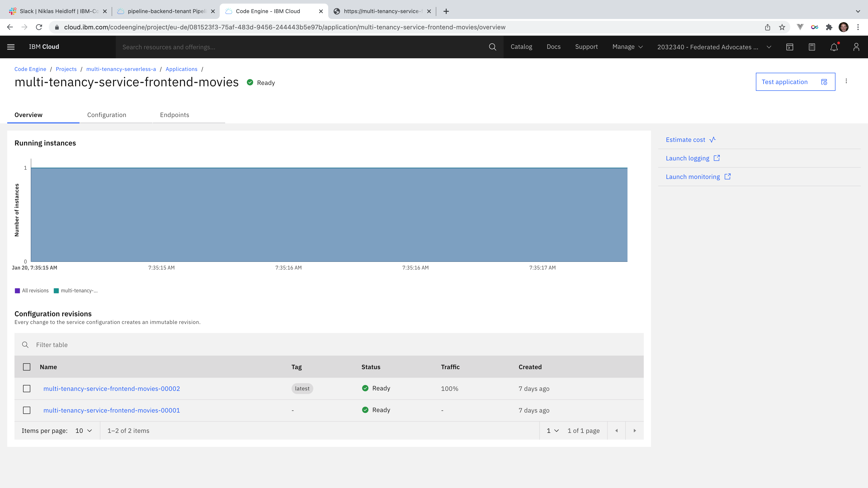The width and height of the screenshot is (868, 488).
Task: Expand the Manage dropdown menu
Action: click(x=627, y=47)
